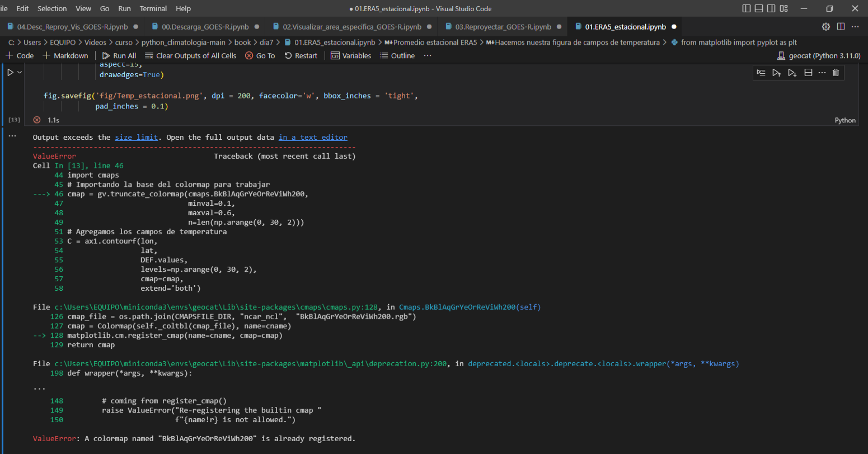Execute above cells icon in cell toolbar
Viewport: 868px width, 454px height.
coord(776,72)
